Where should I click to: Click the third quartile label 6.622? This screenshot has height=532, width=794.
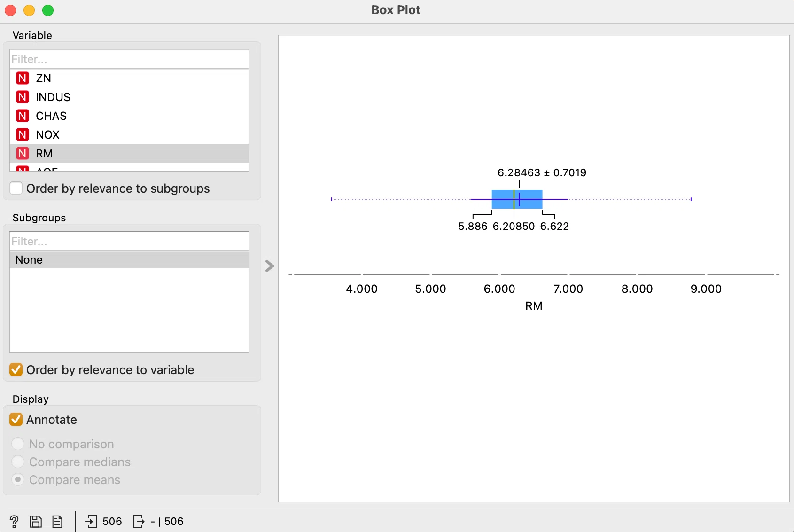coord(554,227)
